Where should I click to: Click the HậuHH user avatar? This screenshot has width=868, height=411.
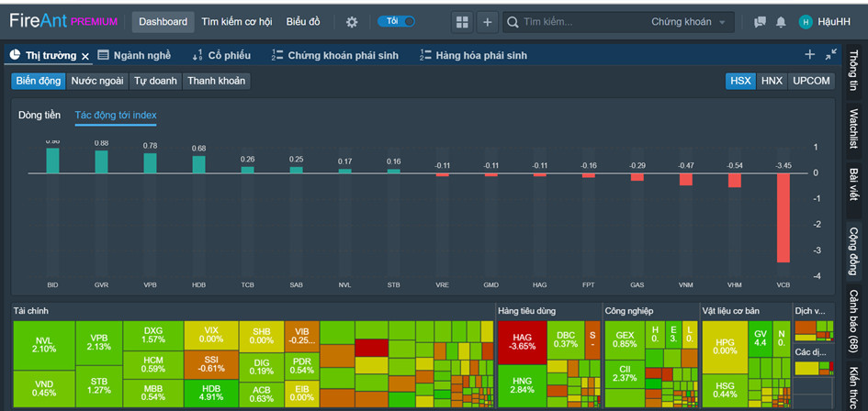click(x=806, y=22)
